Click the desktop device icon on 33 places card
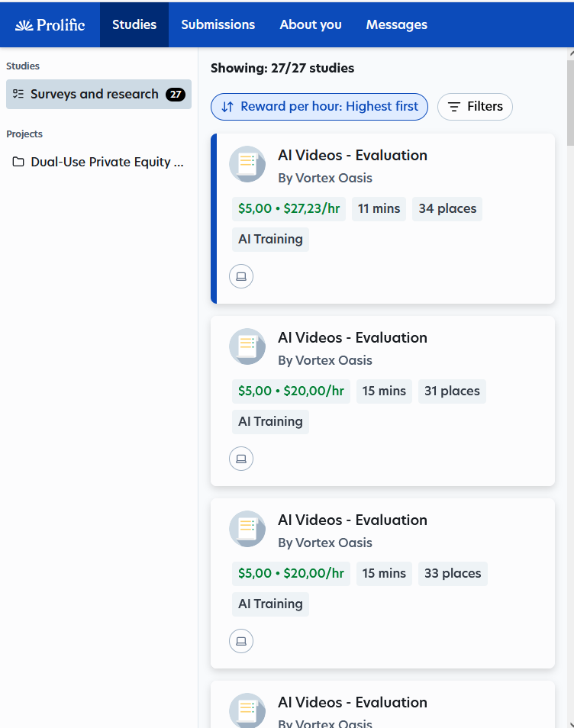The height and width of the screenshot is (728, 574). click(x=241, y=641)
